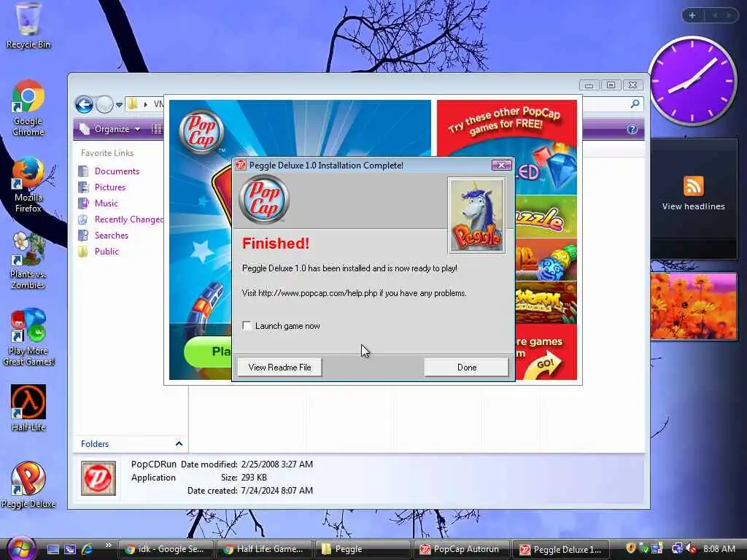Switch to Peggle Deluxe taskbar button

pos(561,549)
